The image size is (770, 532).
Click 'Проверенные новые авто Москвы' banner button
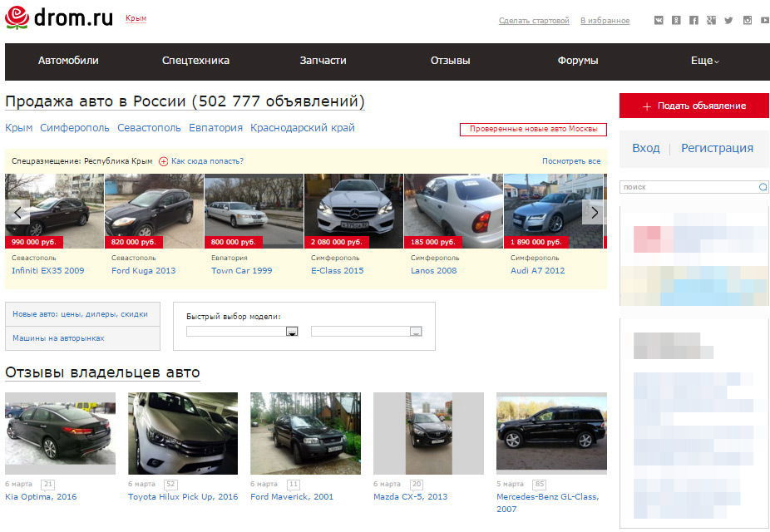[x=533, y=129]
